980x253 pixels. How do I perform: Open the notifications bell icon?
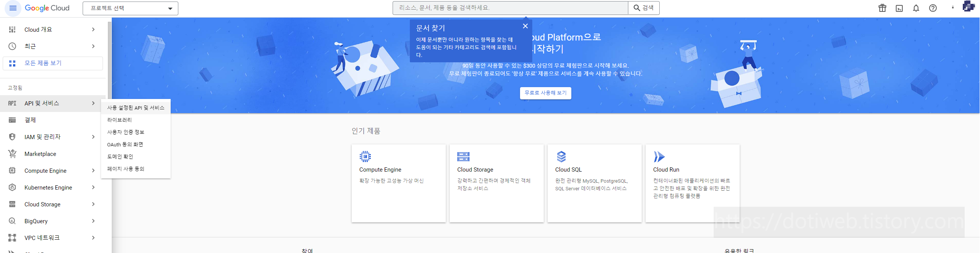(916, 8)
